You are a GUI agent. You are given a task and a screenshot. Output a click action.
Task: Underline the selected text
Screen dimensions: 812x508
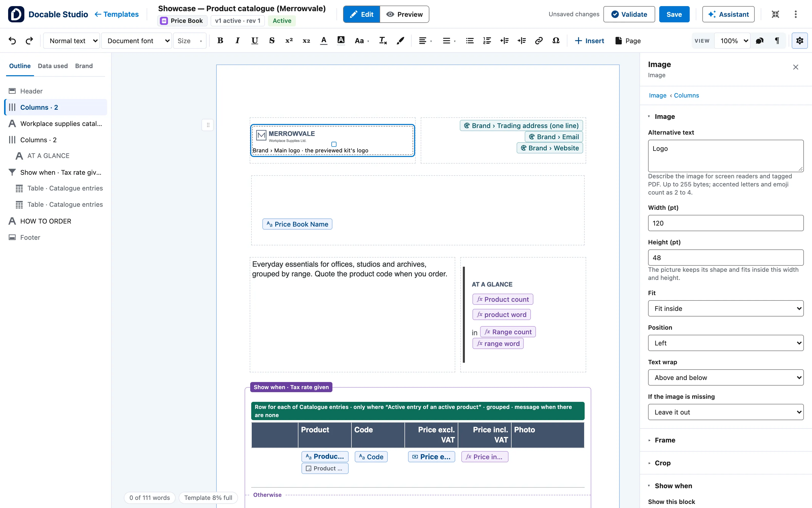coord(255,41)
